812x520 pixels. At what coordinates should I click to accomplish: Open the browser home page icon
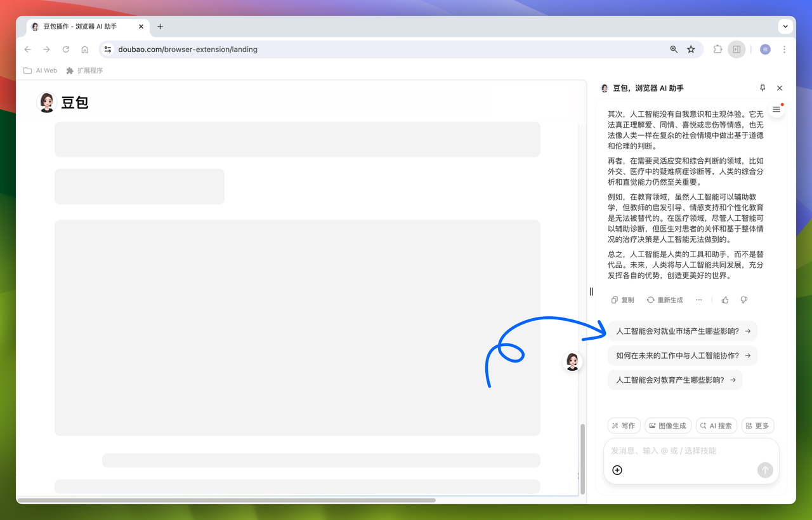point(85,50)
